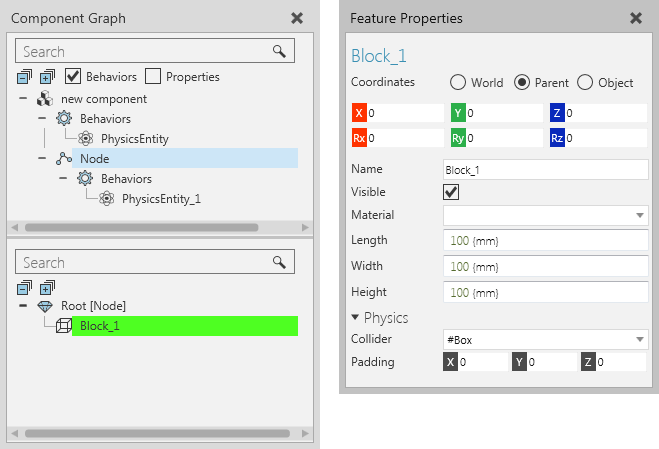The height and width of the screenshot is (449, 659).
Task: Click magnifier icon in lower search box
Action: (x=279, y=262)
